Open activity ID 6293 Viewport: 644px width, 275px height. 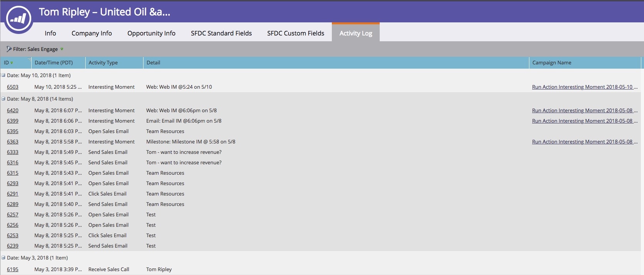pyautogui.click(x=13, y=183)
